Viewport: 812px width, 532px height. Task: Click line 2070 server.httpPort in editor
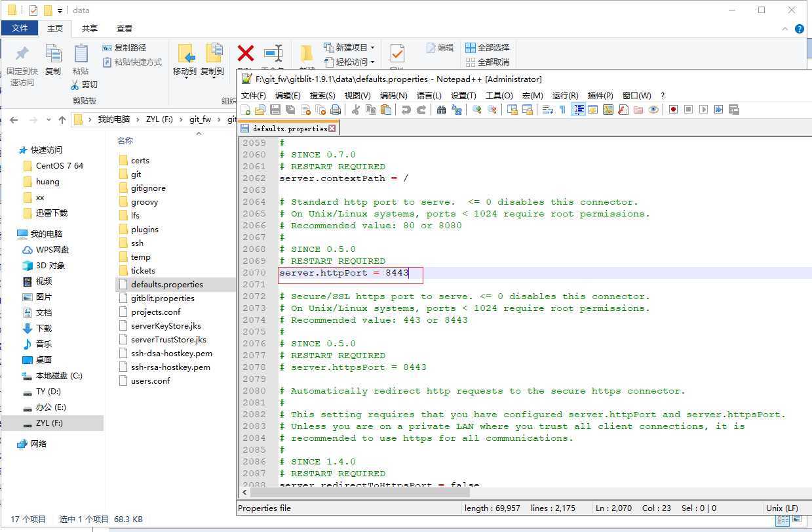click(343, 272)
